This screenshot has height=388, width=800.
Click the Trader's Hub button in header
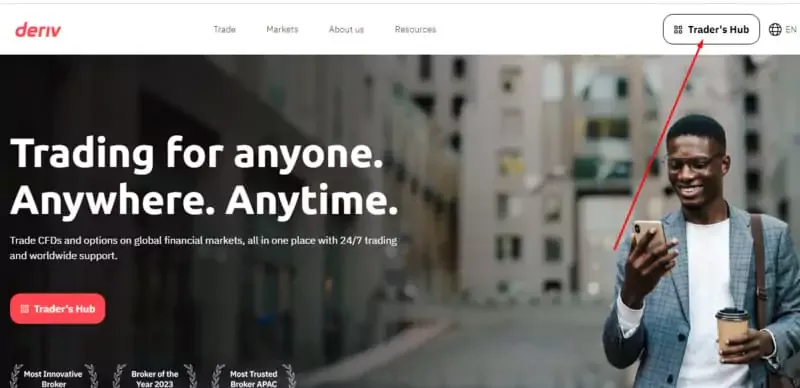click(x=711, y=30)
